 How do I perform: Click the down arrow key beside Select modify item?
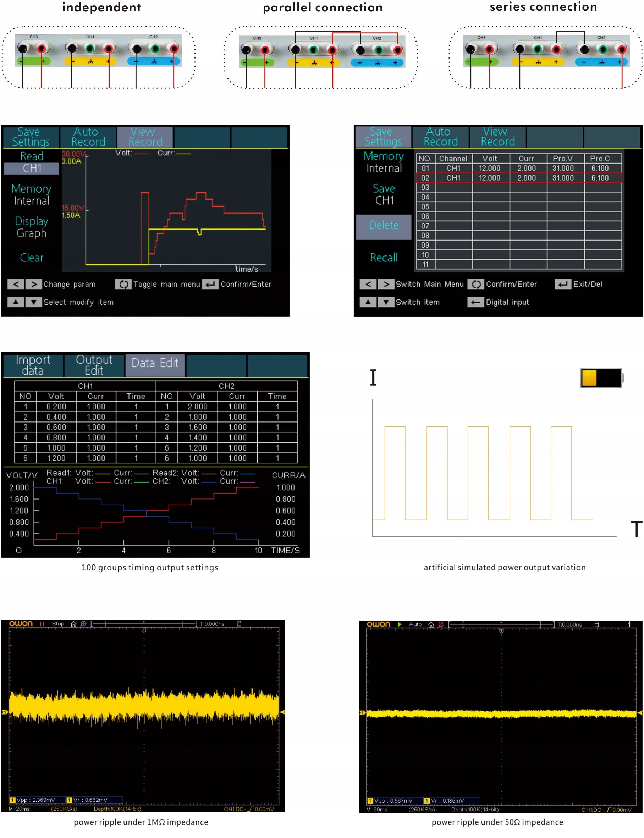tap(34, 302)
